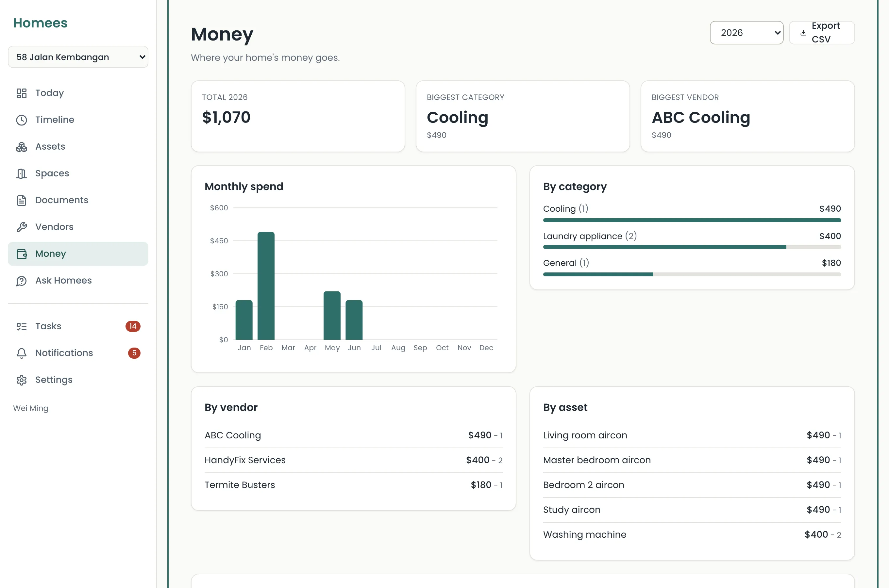The image size is (889, 588).
Task: Click the May bar in Monthly spend
Action: (x=332, y=315)
